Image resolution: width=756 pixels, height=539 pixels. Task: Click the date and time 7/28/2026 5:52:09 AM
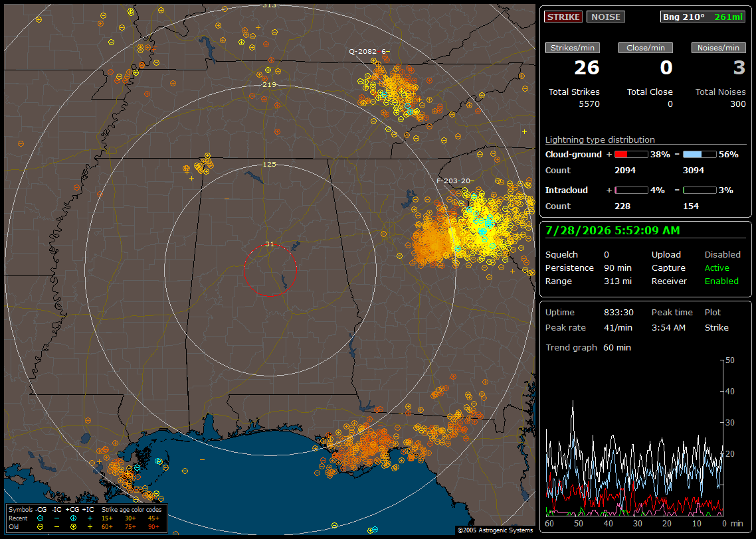point(613,231)
